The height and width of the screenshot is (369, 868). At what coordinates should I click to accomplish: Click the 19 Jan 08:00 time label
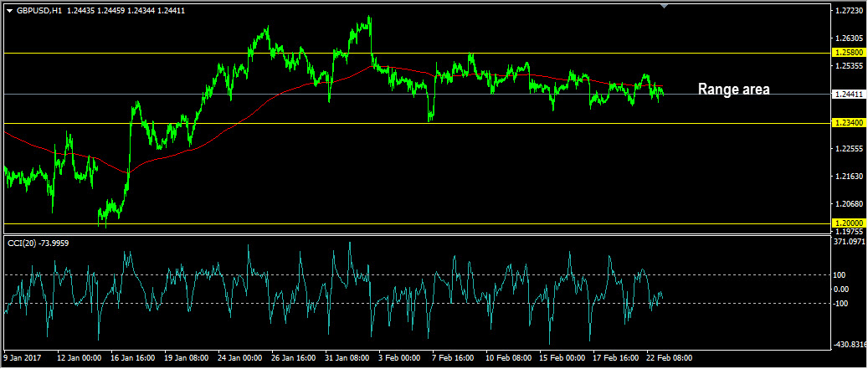(x=187, y=358)
